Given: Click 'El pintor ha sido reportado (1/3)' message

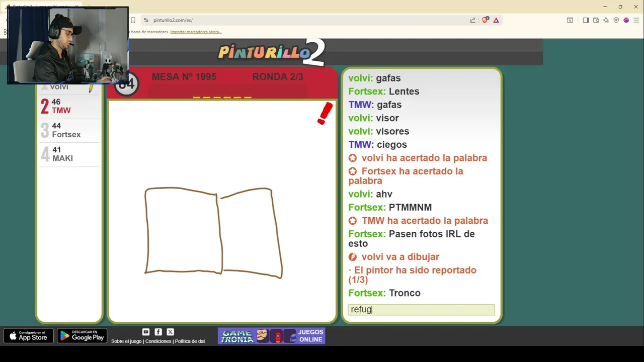Looking at the screenshot, I should click(x=413, y=275).
